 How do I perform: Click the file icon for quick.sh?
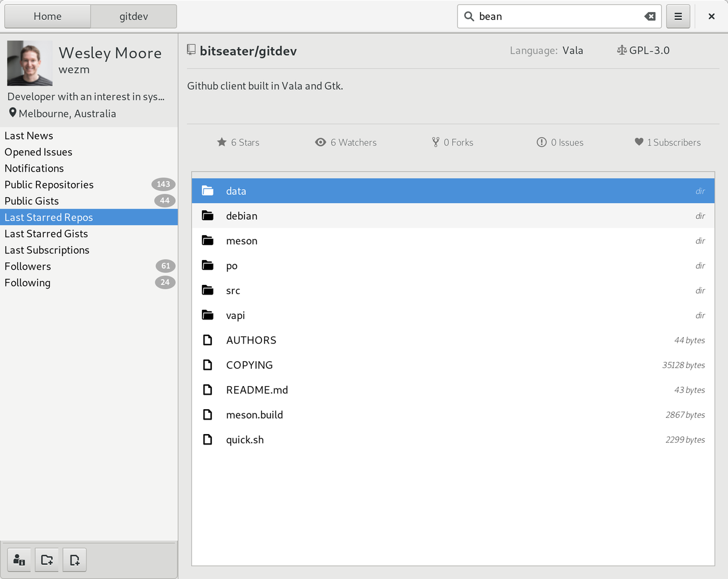tap(207, 440)
